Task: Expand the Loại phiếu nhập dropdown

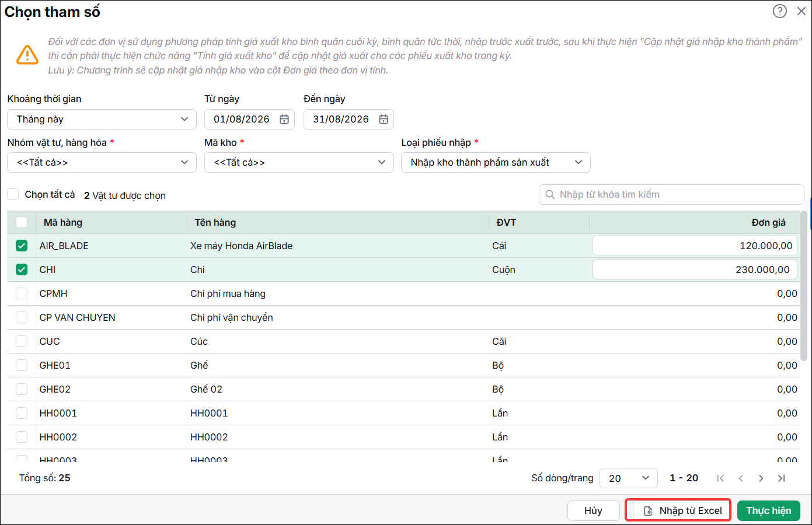Action: pyautogui.click(x=496, y=162)
